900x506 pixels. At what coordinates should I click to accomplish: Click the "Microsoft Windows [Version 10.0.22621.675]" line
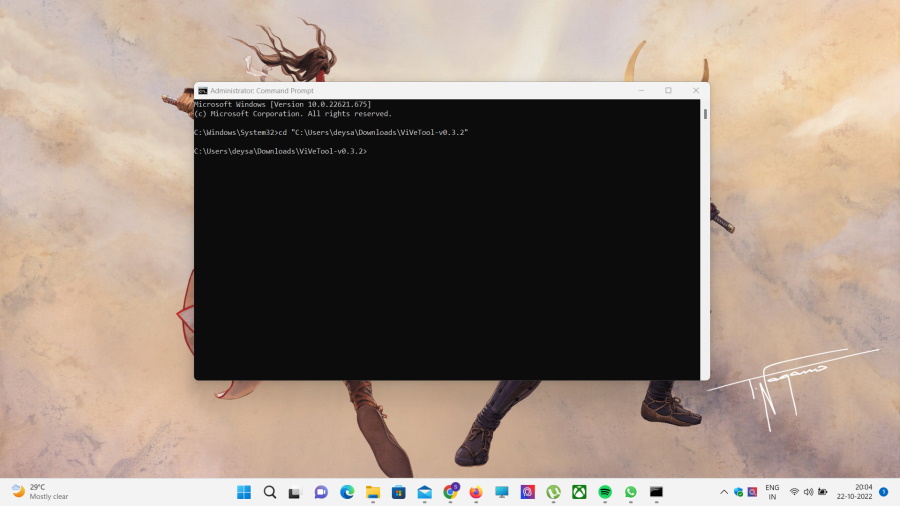[x=282, y=104]
